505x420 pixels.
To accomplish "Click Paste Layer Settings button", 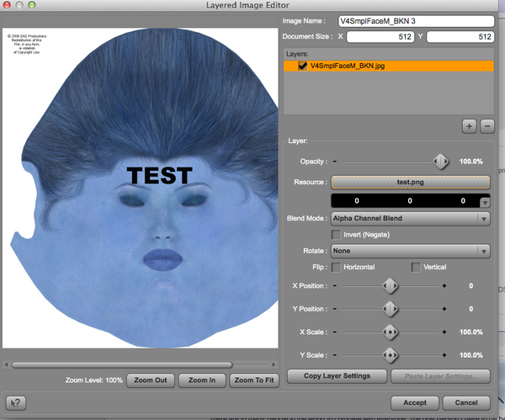I will tap(440, 376).
